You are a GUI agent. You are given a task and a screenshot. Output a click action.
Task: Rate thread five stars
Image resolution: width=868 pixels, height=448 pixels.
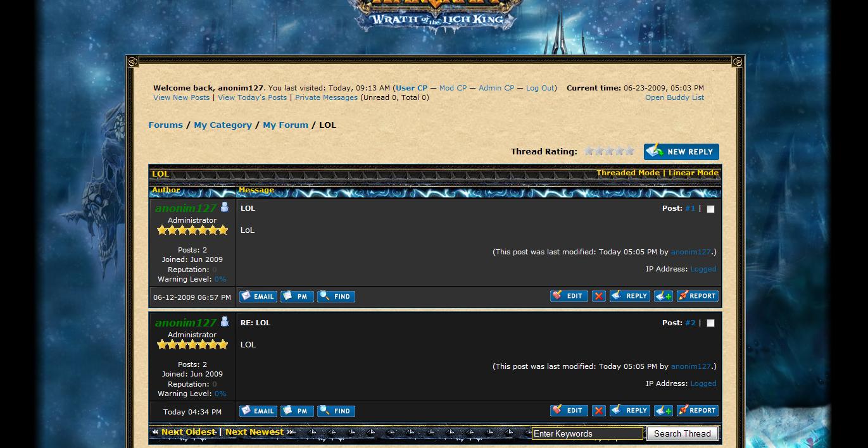click(x=629, y=151)
